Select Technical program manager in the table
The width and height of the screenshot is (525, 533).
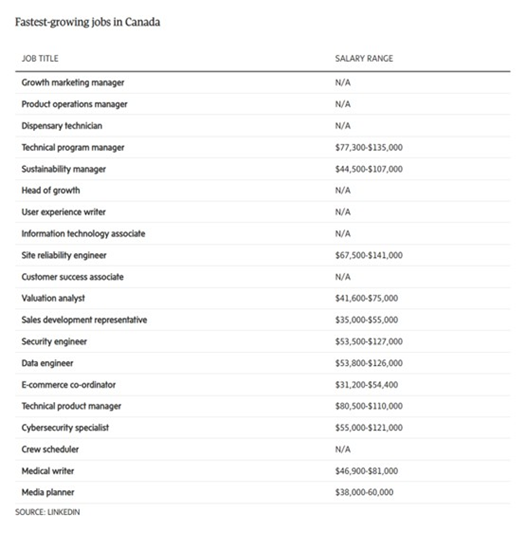pyautogui.click(x=73, y=148)
